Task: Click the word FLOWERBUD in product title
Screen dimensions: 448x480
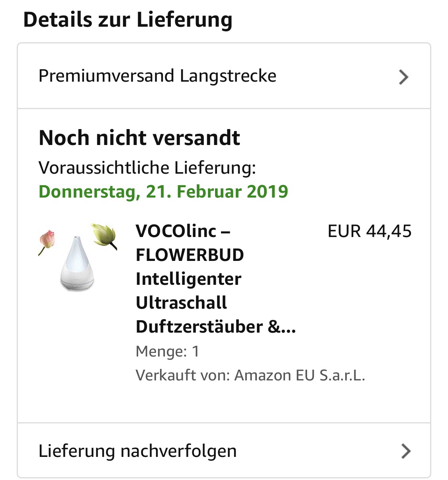Action: 190,255
